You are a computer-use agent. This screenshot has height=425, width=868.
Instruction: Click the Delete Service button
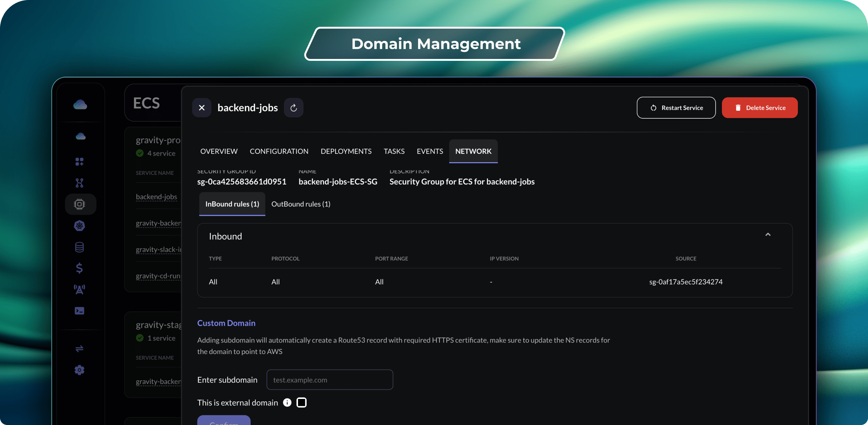(759, 108)
